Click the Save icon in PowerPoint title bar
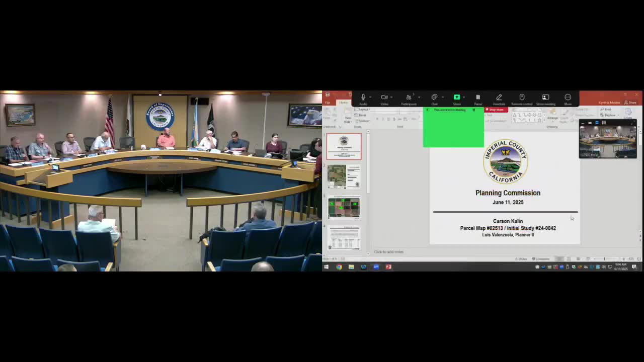 click(x=327, y=95)
